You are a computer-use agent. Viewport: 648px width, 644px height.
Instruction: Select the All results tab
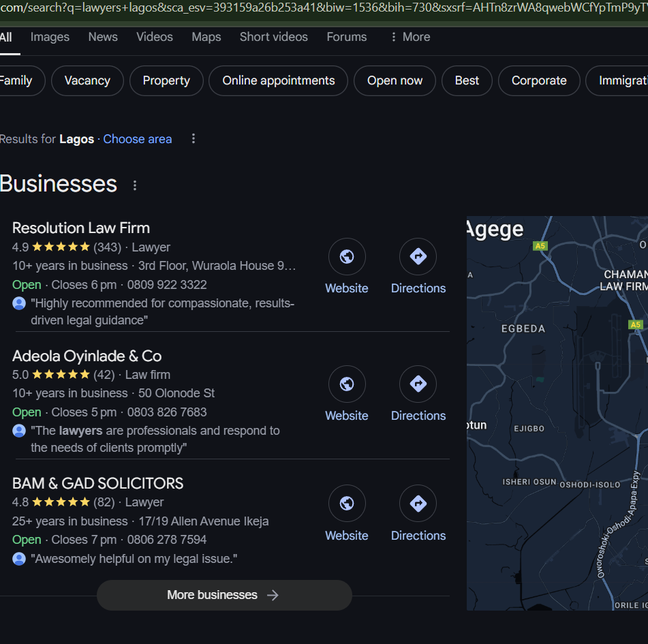pyautogui.click(x=5, y=37)
